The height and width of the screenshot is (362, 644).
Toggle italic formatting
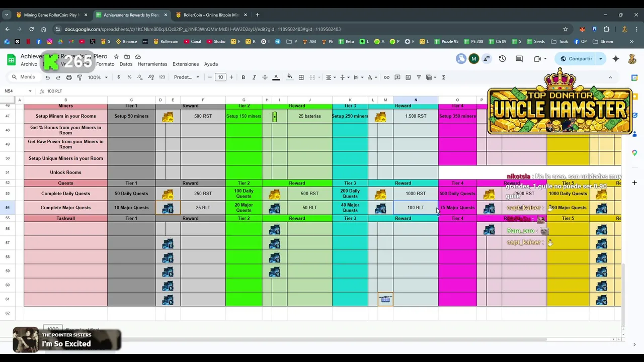[254, 77]
